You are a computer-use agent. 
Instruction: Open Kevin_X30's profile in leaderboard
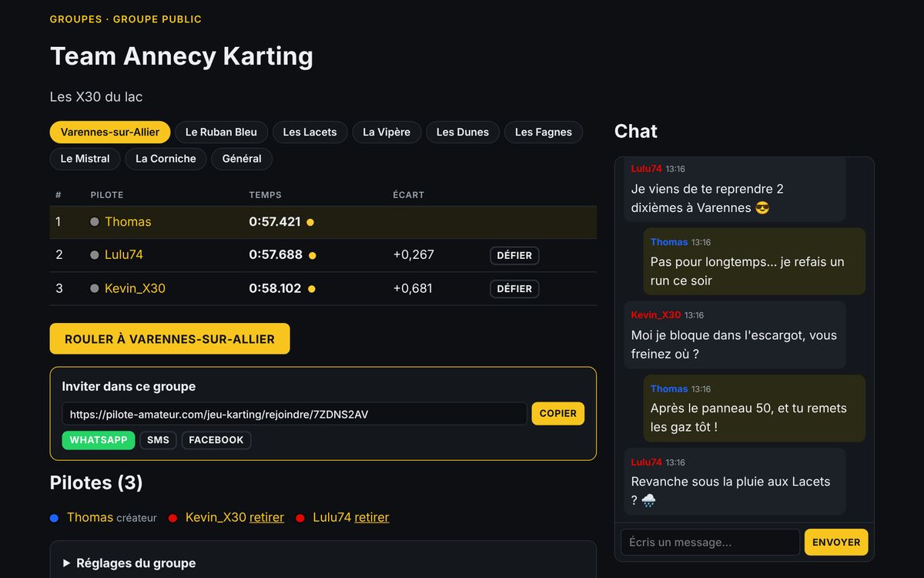[135, 288]
